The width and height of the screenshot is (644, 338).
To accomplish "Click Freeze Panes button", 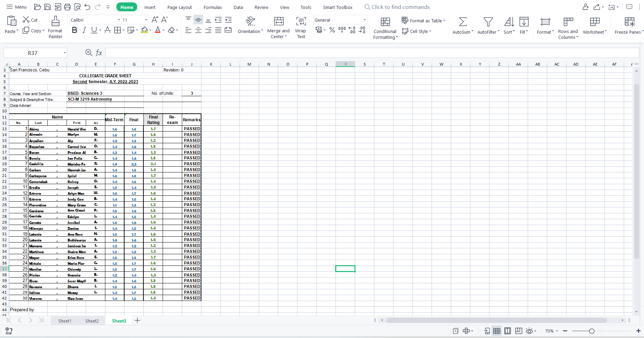I will (629, 26).
